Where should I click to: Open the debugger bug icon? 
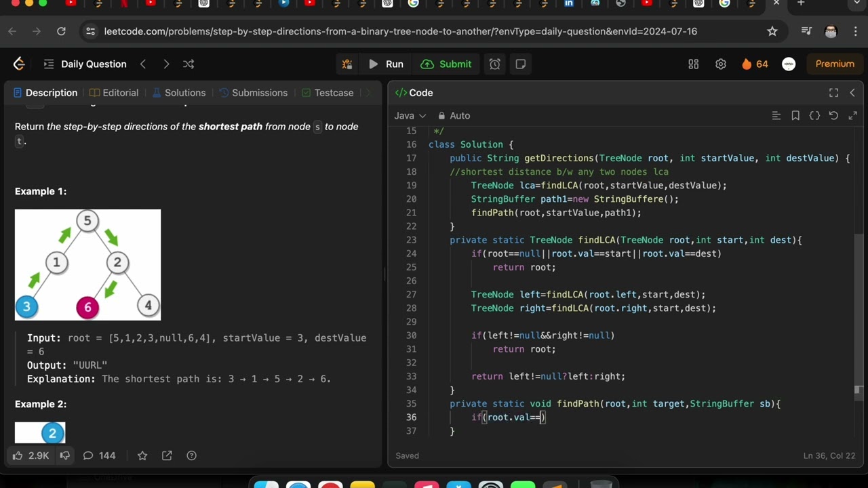[x=347, y=64]
